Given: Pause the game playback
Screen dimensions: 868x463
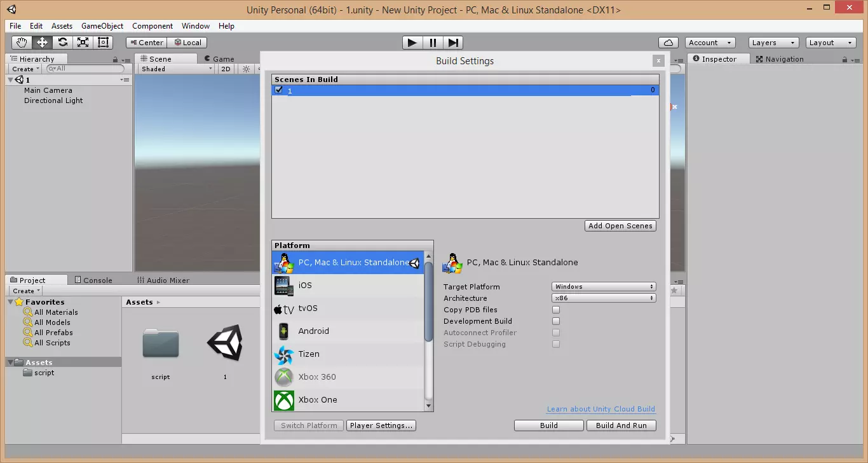Looking at the screenshot, I should pos(433,43).
